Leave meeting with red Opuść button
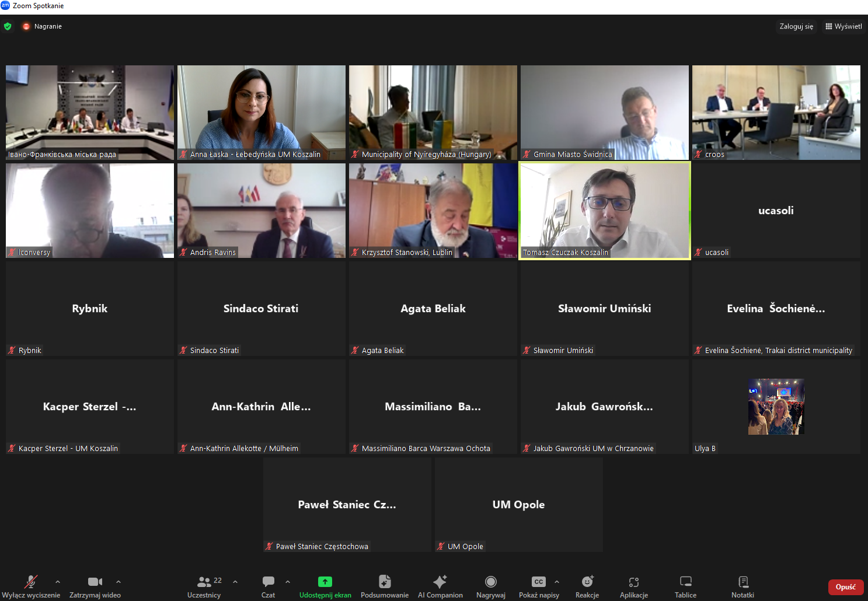This screenshot has height=601, width=868. pyautogui.click(x=846, y=587)
